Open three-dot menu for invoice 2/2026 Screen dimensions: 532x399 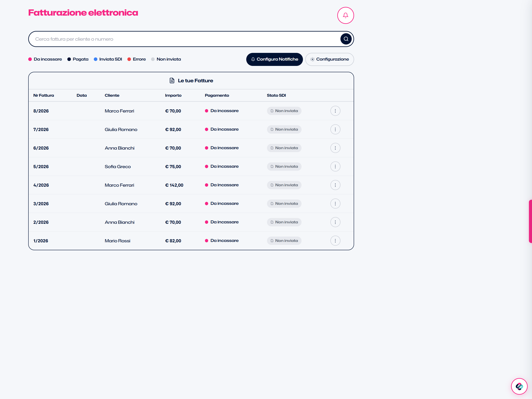(x=335, y=222)
